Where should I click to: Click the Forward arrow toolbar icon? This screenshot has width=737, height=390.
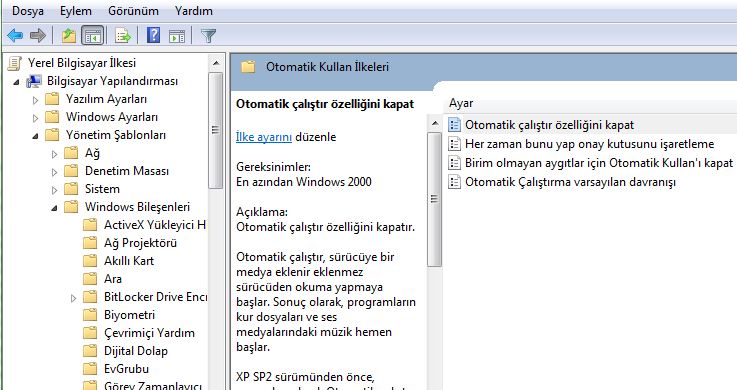pyautogui.click(x=38, y=35)
